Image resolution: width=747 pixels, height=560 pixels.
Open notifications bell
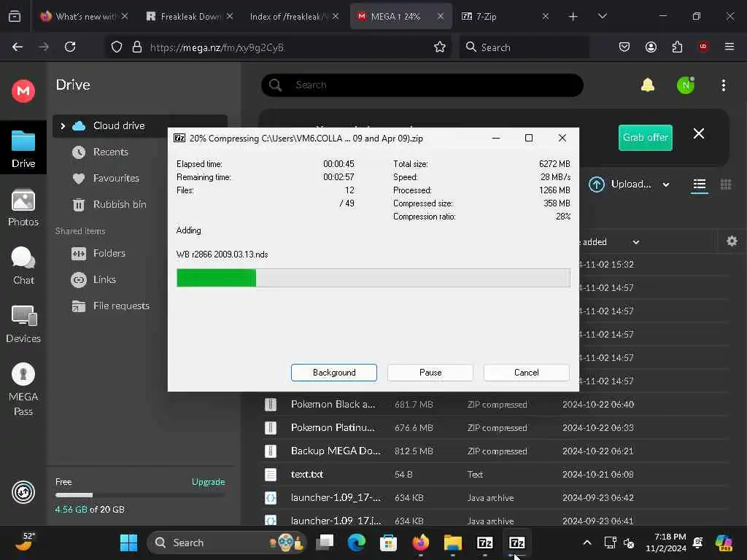(x=648, y=85)
